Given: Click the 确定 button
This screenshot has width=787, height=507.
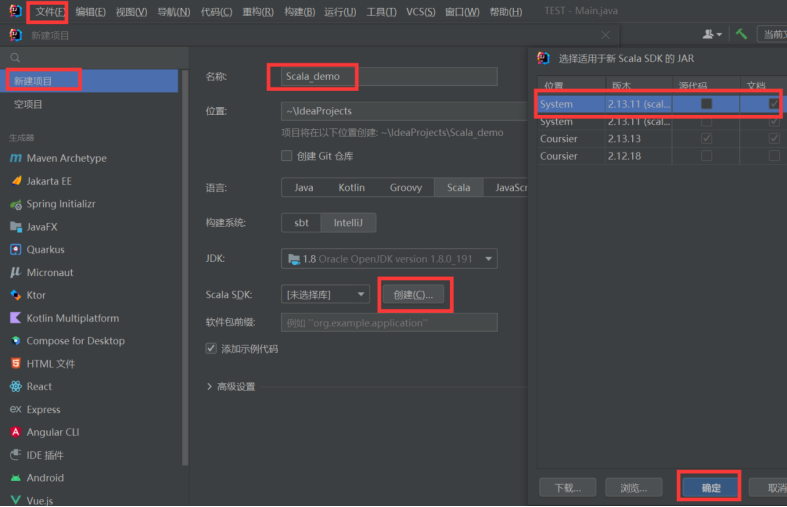Looking at the screenshot, I should (711, 487).
